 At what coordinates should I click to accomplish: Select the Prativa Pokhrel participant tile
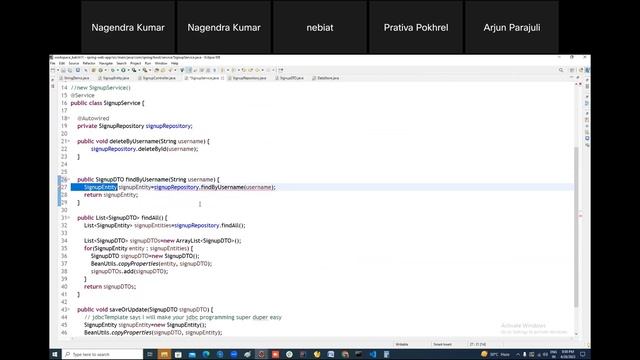(416, 27)
